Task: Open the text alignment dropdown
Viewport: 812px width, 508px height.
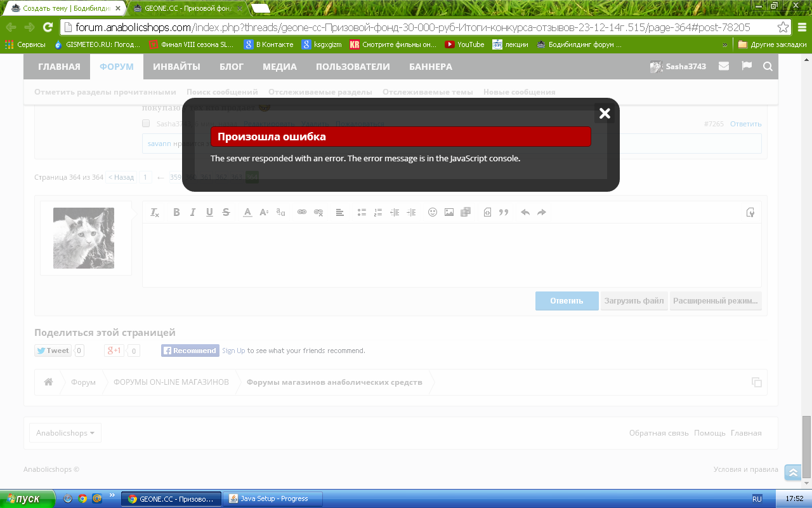Action: click(340, 213)
